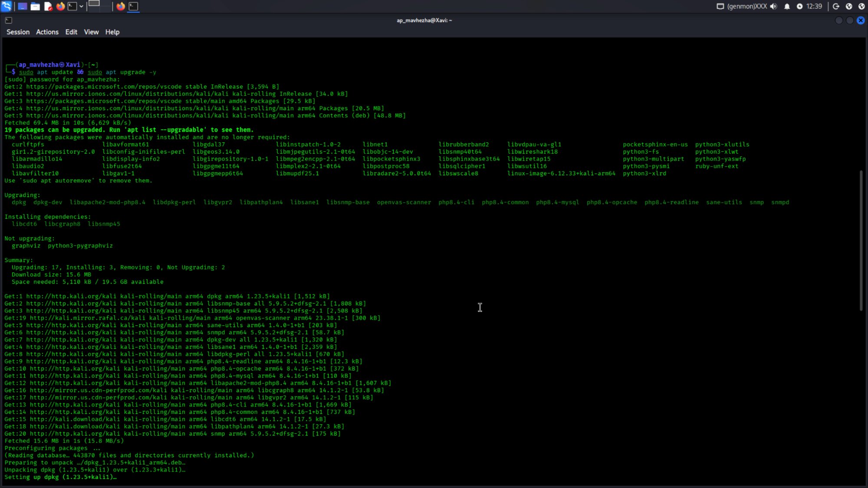Click 'Fetched 15.6 MB in 1s' line
The width and height of the screenshot is (868, 488).
pyautogui.click(x=64, y=441)
